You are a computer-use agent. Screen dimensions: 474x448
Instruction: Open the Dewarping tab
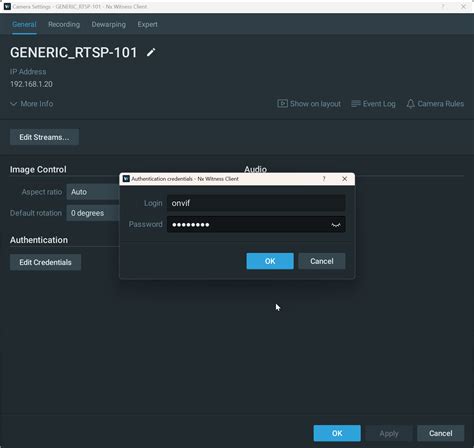coord(109,24)
